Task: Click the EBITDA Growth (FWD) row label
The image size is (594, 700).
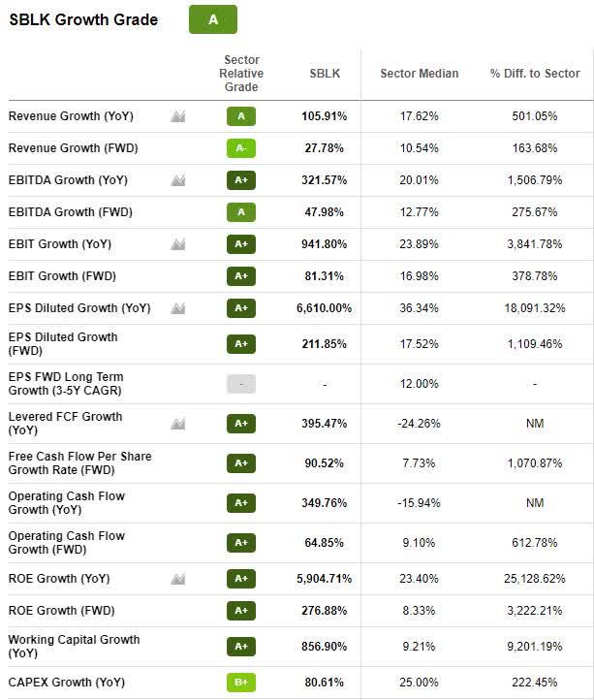Action: coord(71,212)
